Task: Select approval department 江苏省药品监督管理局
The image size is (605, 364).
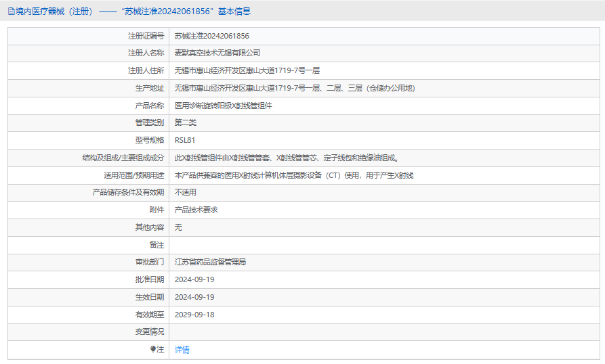Action: [210, 262]
